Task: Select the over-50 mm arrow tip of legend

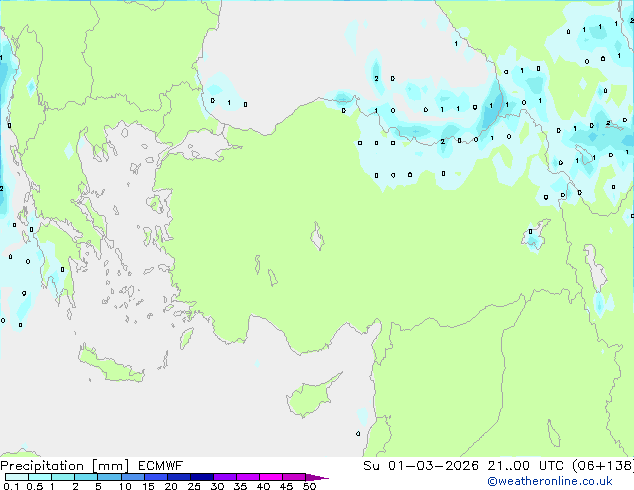Action: (x=317, y=477)
